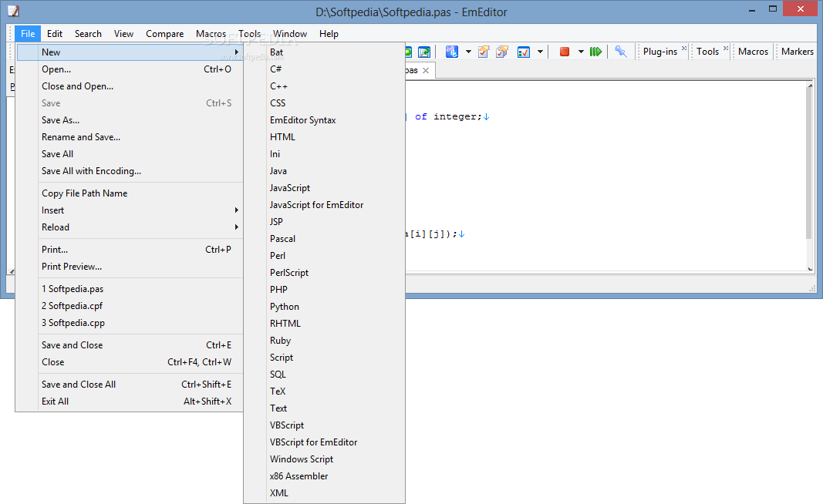Create new Bat file
The image size is (823, 504).
click(325, 52)
